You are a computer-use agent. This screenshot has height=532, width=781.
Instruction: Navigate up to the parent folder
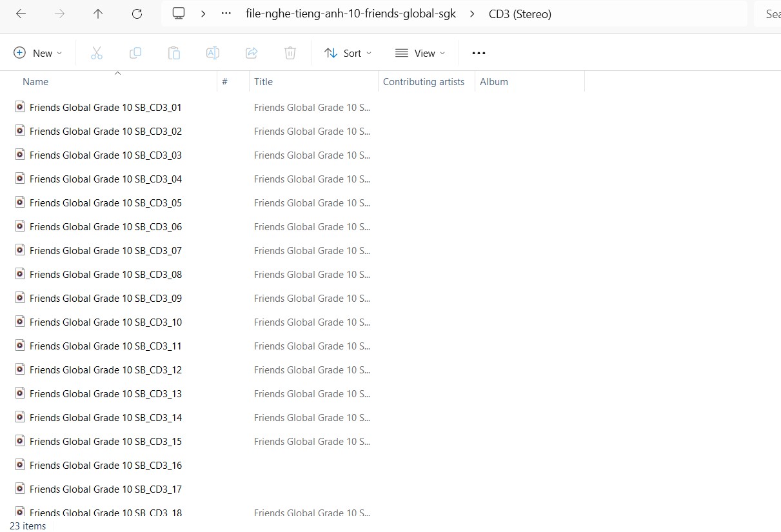tap(98, 14)
